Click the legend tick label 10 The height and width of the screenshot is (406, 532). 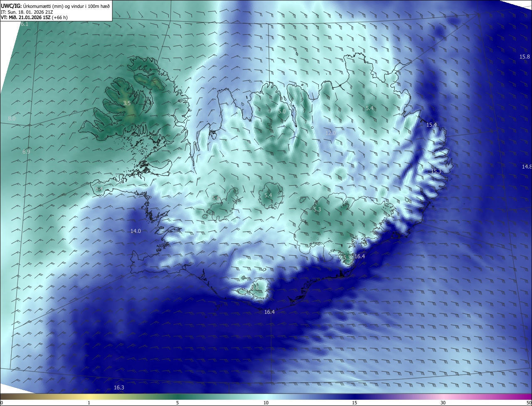(x=266, y=403)
